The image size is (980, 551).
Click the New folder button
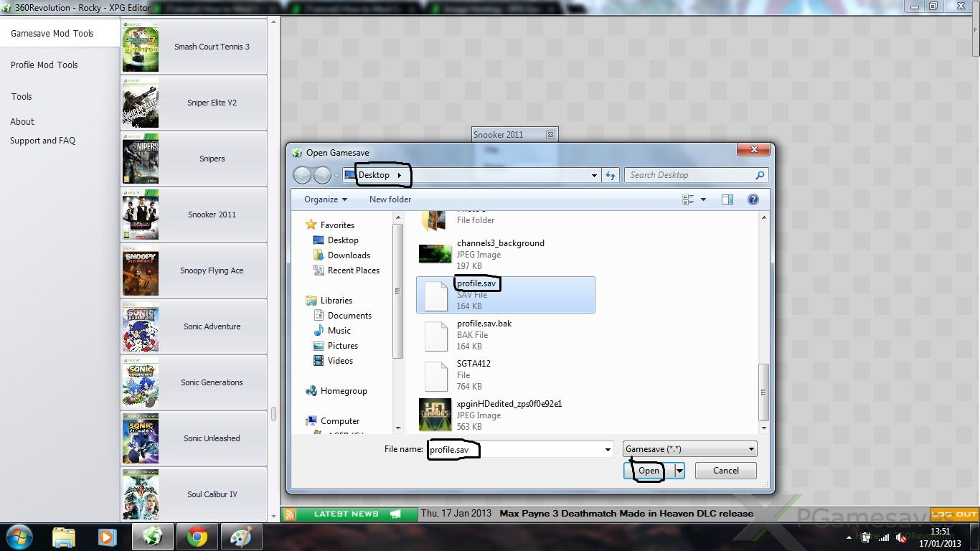[x=390, y=199]
